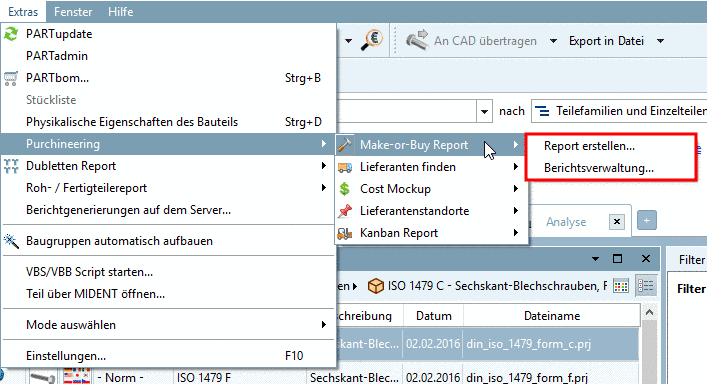Sort by Datum column header
This screenshot has height=384, width=707.
coord(434,316)
